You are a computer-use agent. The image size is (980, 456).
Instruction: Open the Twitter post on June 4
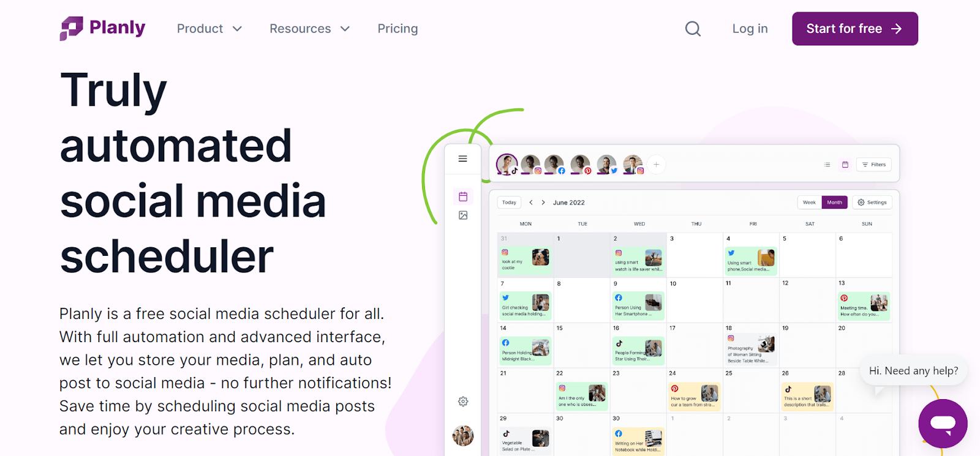[x=752, y=260]
